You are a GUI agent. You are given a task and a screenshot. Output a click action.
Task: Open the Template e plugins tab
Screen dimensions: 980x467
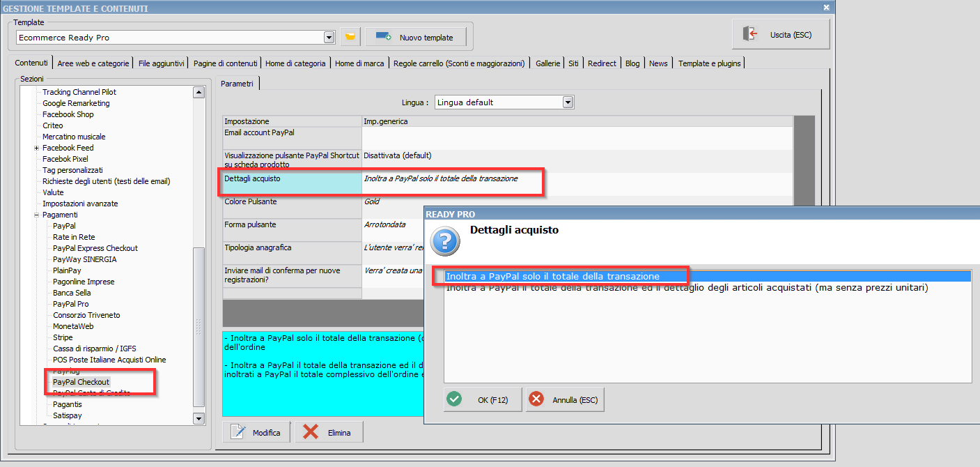710,63
